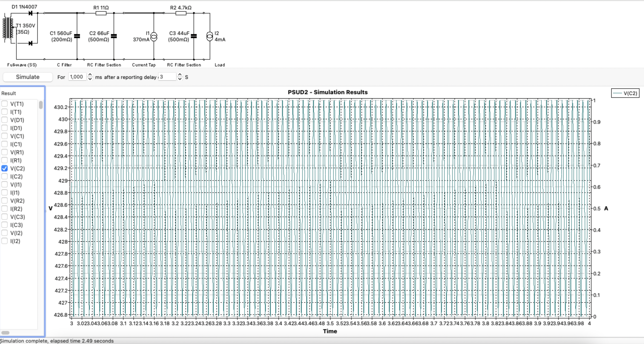Viewport: 644px width, 344px height.
Task: Click the C3 44uF capacitor symbol
Action: coord(194,36)
